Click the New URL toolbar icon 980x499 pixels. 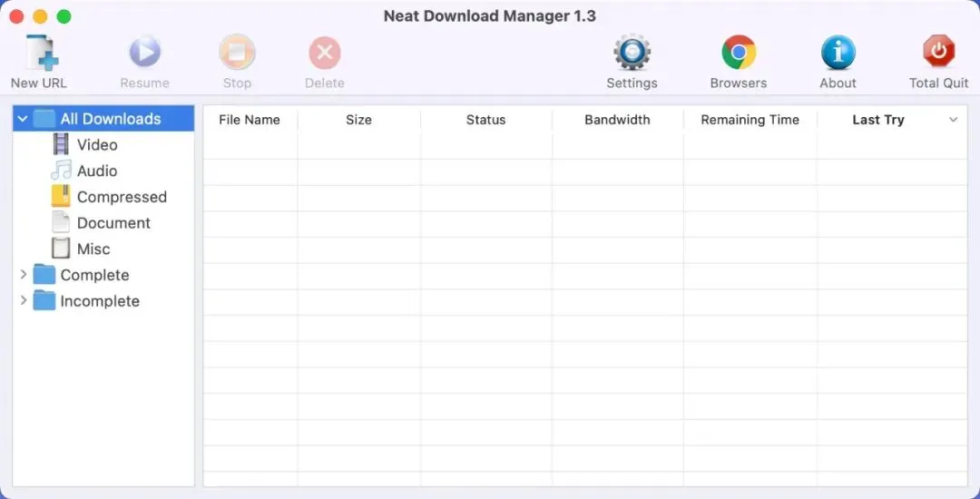[x=42, y=53]
